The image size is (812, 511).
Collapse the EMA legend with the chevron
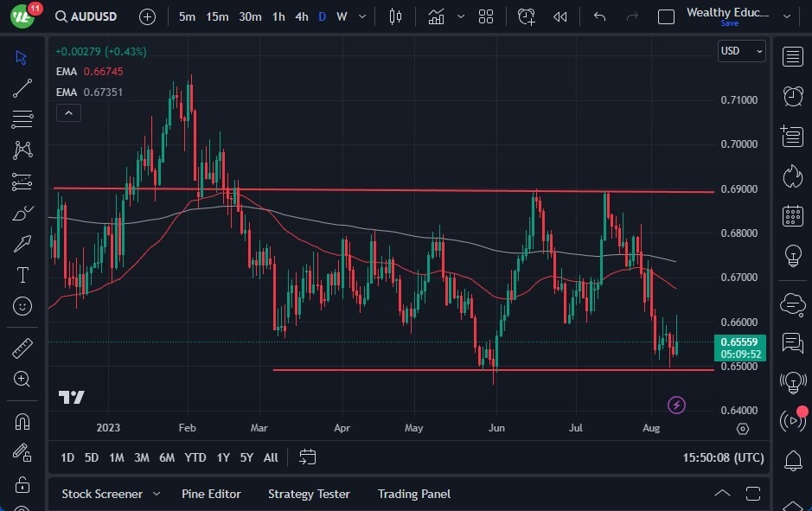coord(68,112)
